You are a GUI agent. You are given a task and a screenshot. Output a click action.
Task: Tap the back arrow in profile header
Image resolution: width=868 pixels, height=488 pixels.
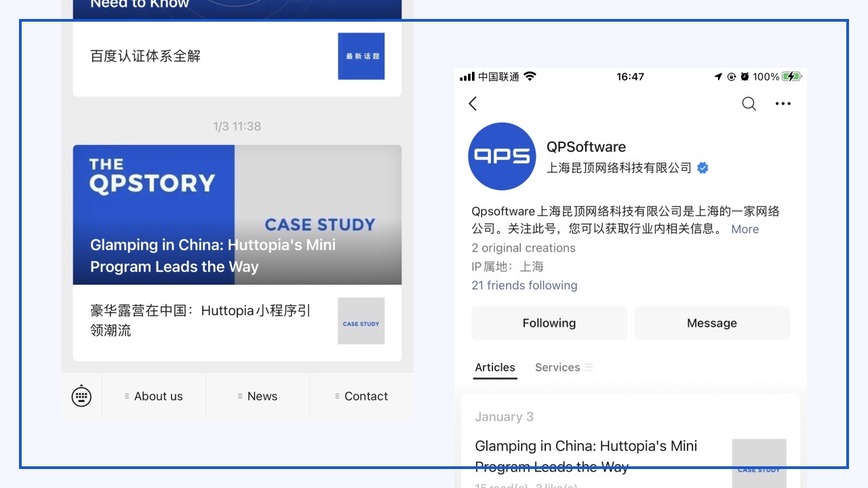473,104
